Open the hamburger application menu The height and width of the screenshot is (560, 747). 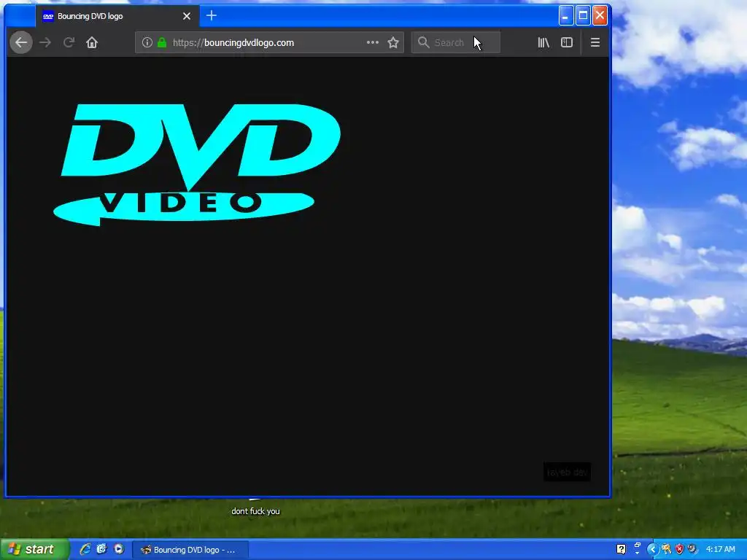coord(595,42)
